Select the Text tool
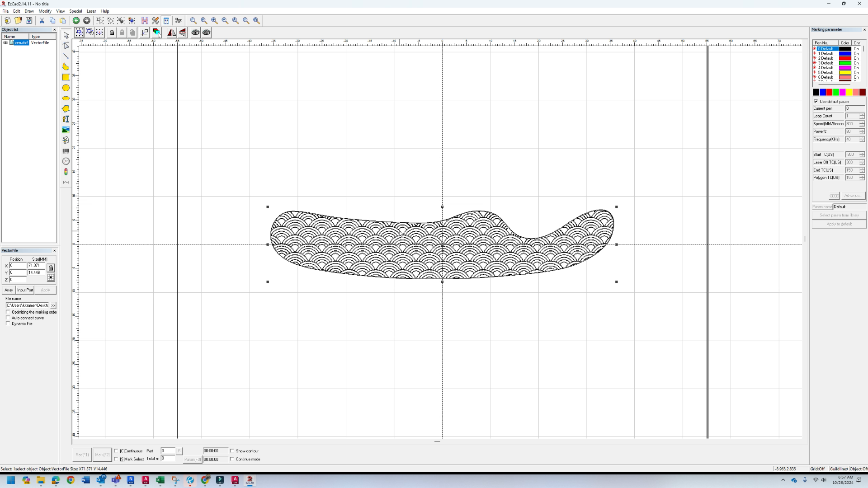 coord(66,119)
